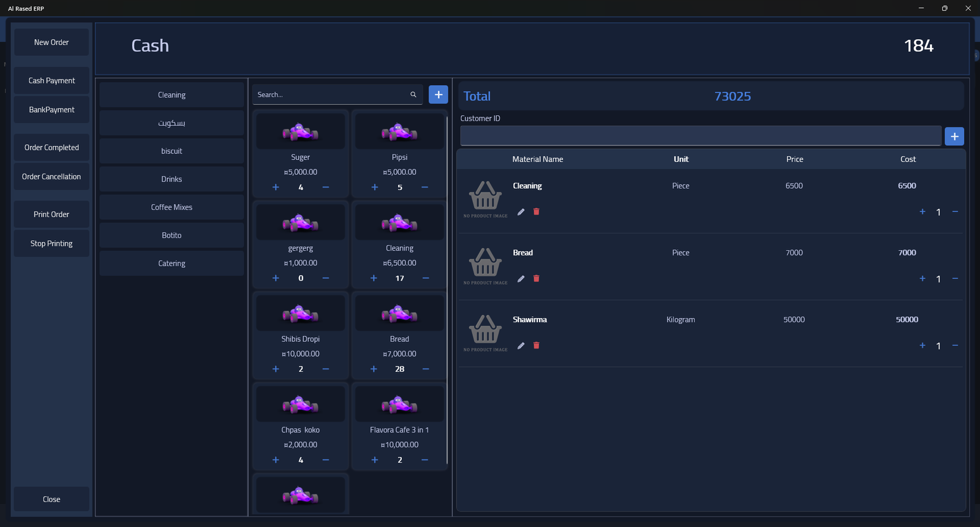Open the Coffee Mixes category
The image size is (980, 527).
pos(171,208)
